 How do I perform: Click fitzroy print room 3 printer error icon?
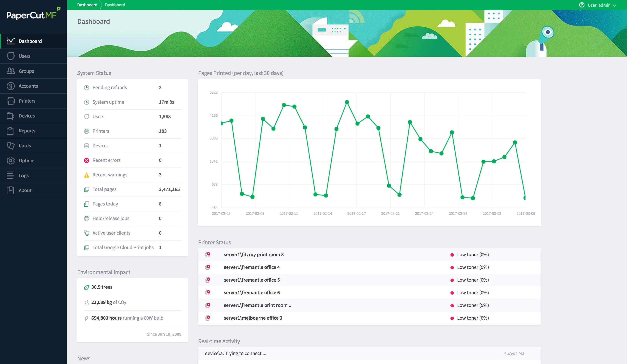pyautogui.click(x=208, y=255)
